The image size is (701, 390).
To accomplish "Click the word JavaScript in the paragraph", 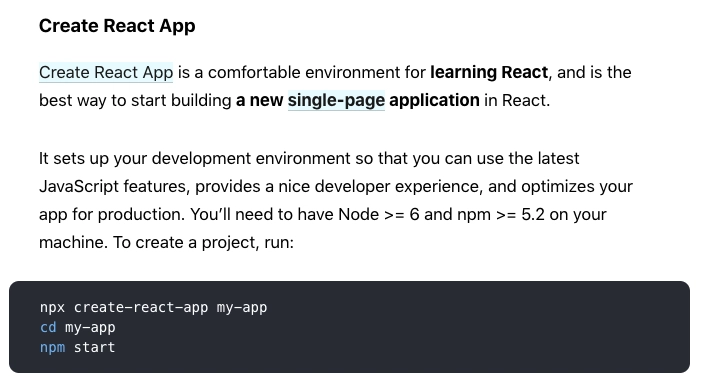I will pyautogui.click(x=79, y=187).
